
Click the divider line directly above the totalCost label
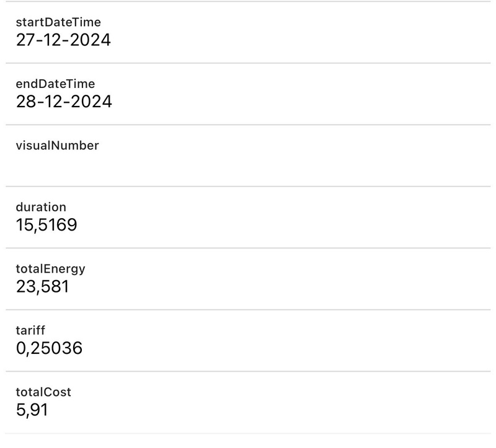(x=248, y=371)
